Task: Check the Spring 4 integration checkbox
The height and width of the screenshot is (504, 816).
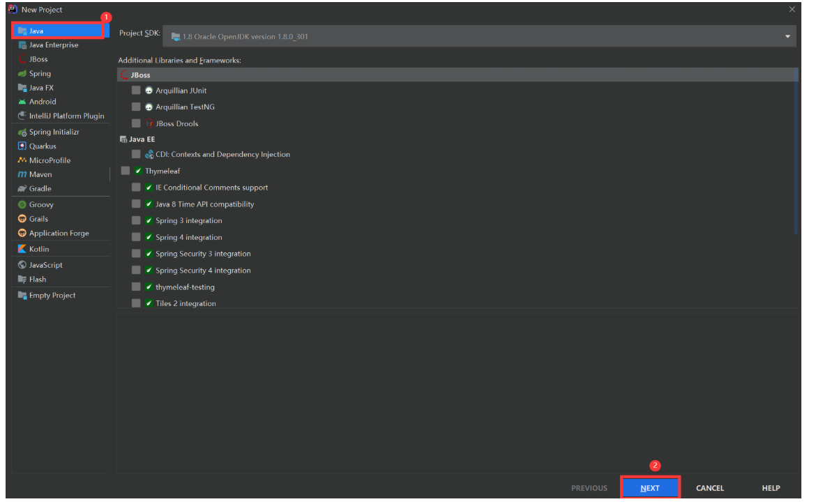Action: tap(136, 238)
